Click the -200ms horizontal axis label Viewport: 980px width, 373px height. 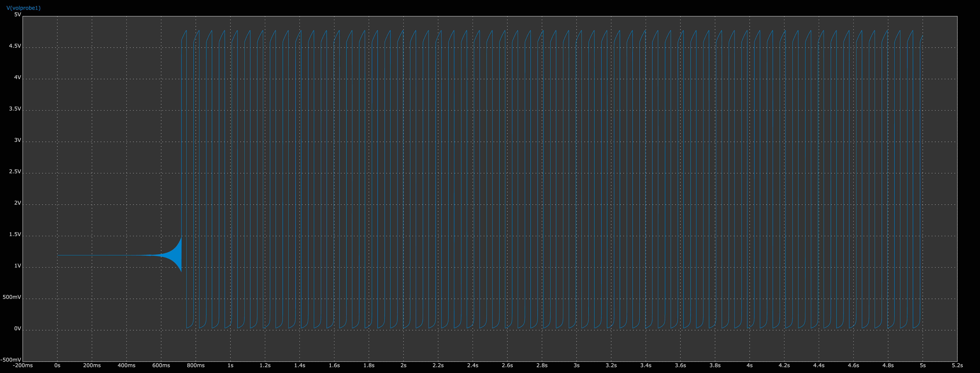[x=23, y=365]
